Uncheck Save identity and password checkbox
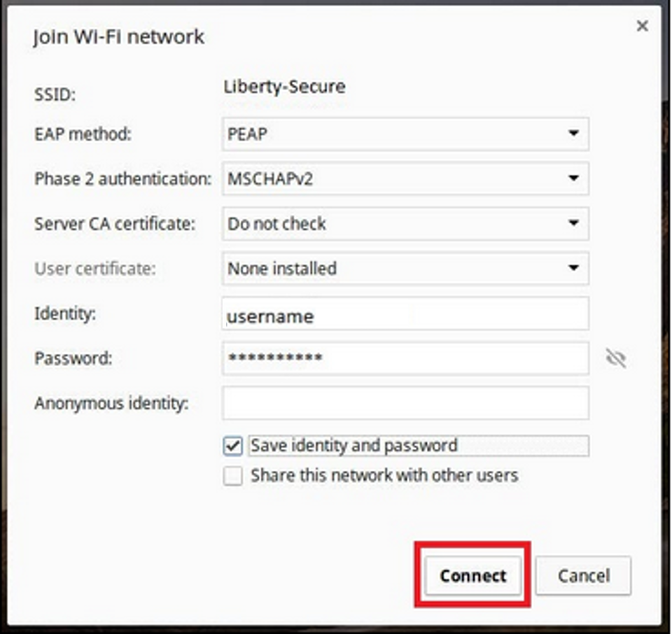672x634 pixels. coord(233,446)
